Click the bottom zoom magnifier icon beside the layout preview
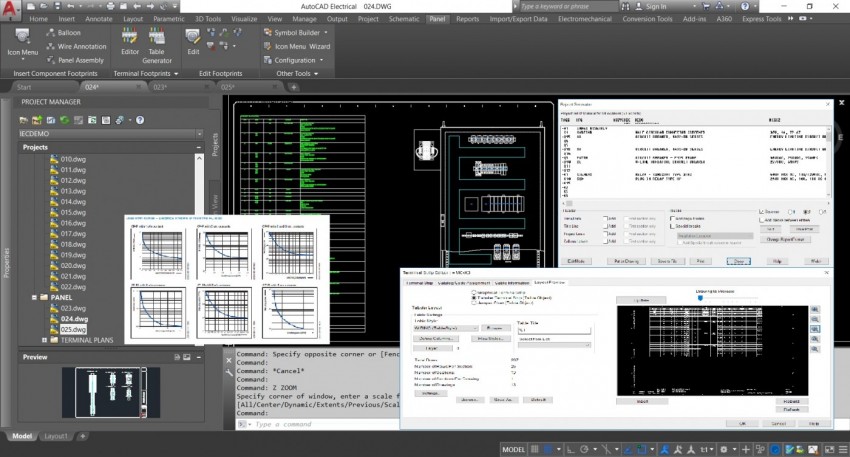Screen dimensions: 850x457 (x=815, y=349)
